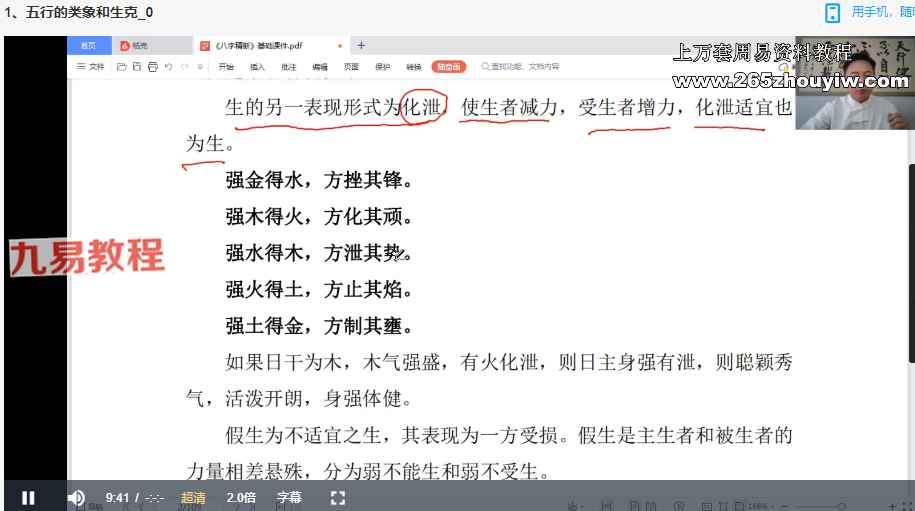The height and width of the screenshot is (511, 915).
Task: Click the text 强木得火，方化其顽
Action: pyautogui.click(x=319, y=216)
